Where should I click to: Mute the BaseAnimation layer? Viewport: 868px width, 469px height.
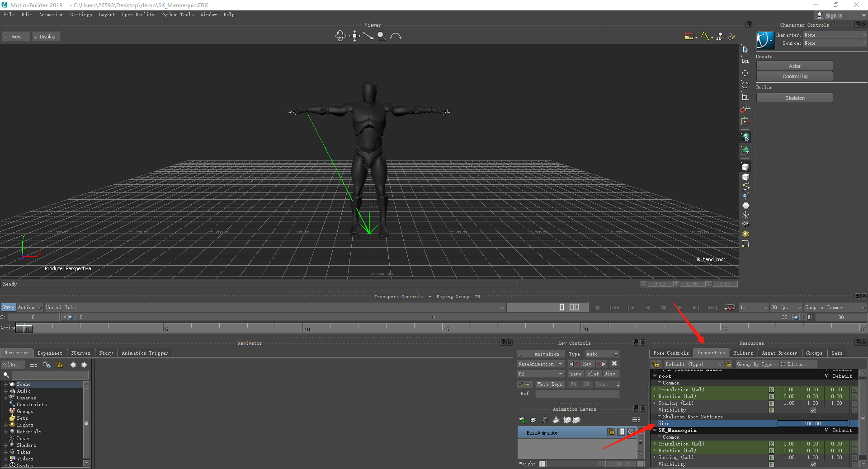tap(631, 432)
